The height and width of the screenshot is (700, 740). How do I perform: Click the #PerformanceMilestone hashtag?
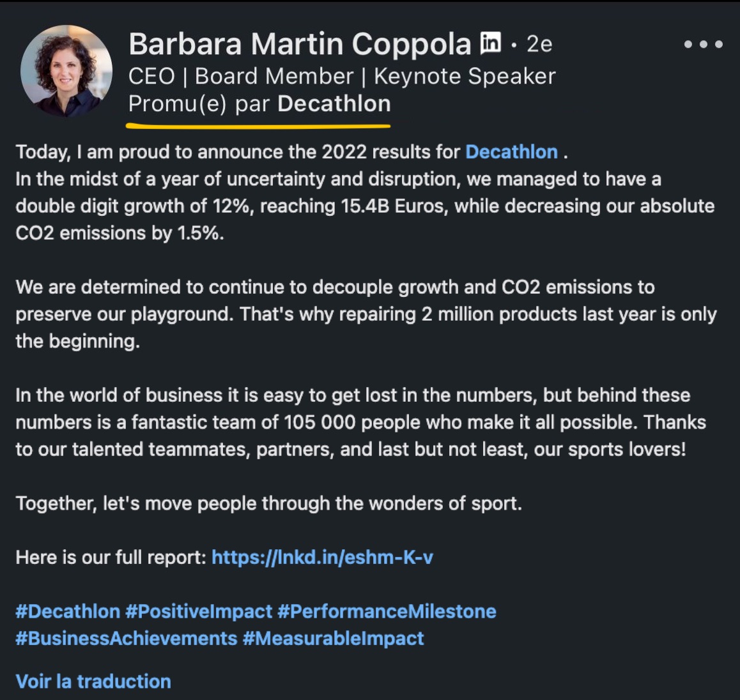[387, 611]
